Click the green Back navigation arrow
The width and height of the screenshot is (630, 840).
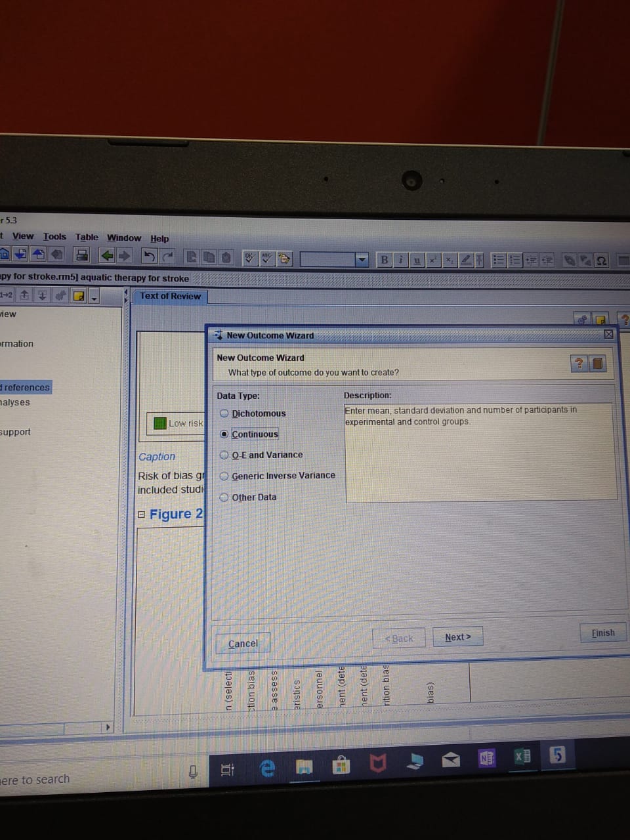107,255
